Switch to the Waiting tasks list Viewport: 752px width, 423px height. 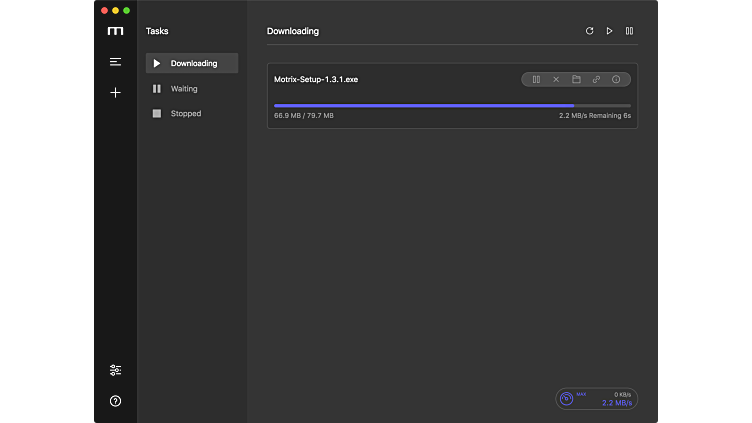pyautogui.click(x=184, y=89)
